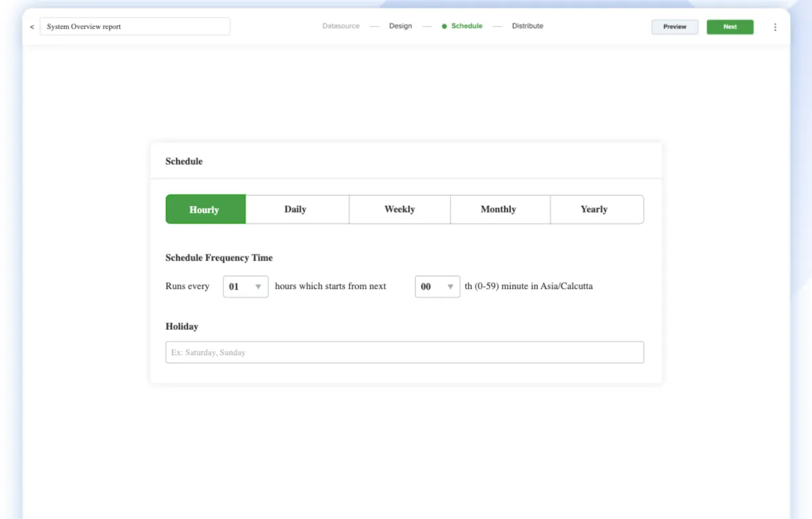Select the Hourly schedule option

(x=205, y=210)
